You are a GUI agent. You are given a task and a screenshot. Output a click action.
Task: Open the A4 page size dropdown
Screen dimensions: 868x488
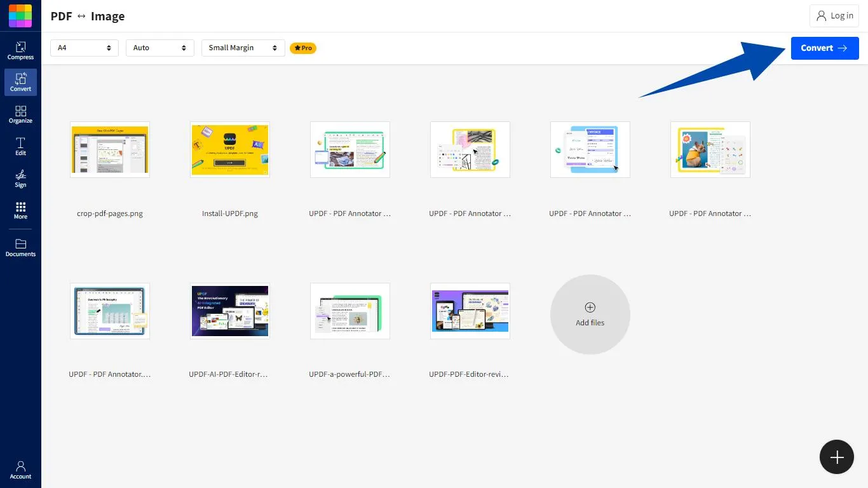click(84, 48)
